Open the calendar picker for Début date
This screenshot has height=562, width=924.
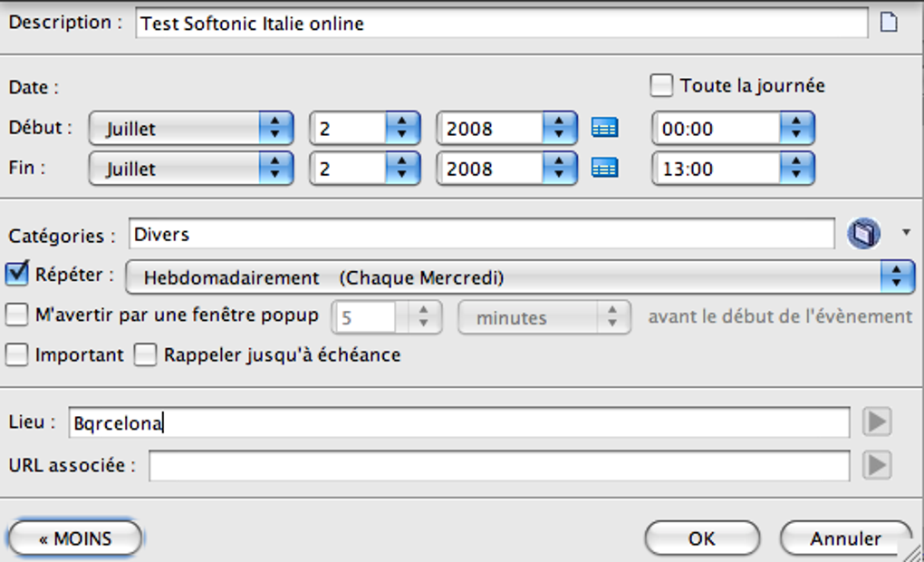(x=604, y=129)
